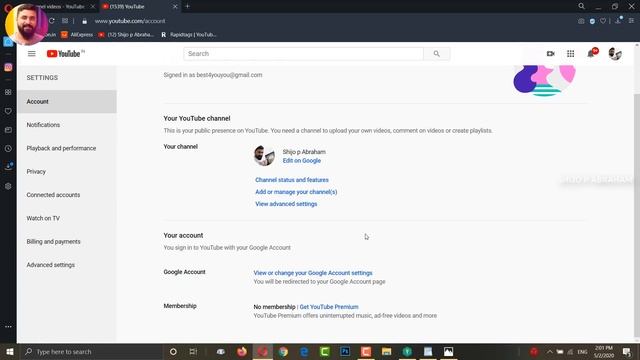Open the Speed Dial grid icon near the address bar
640x360 pixels.
tap(65, 21)
